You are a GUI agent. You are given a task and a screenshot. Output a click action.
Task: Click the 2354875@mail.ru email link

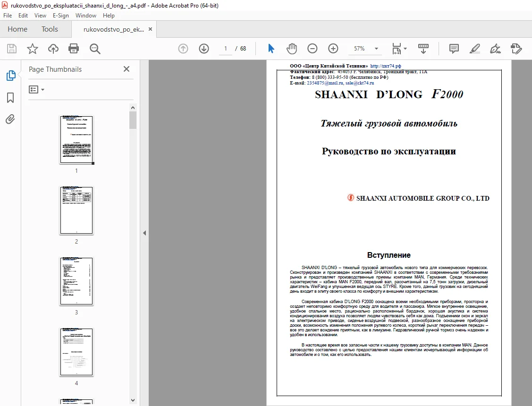tap(325, 83)
